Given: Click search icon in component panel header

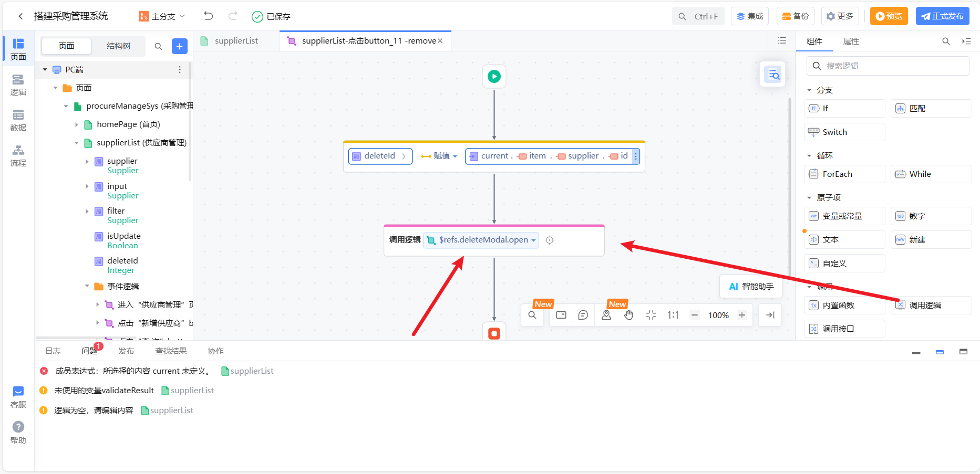Looking at the screenshot, I should [946, 41].
